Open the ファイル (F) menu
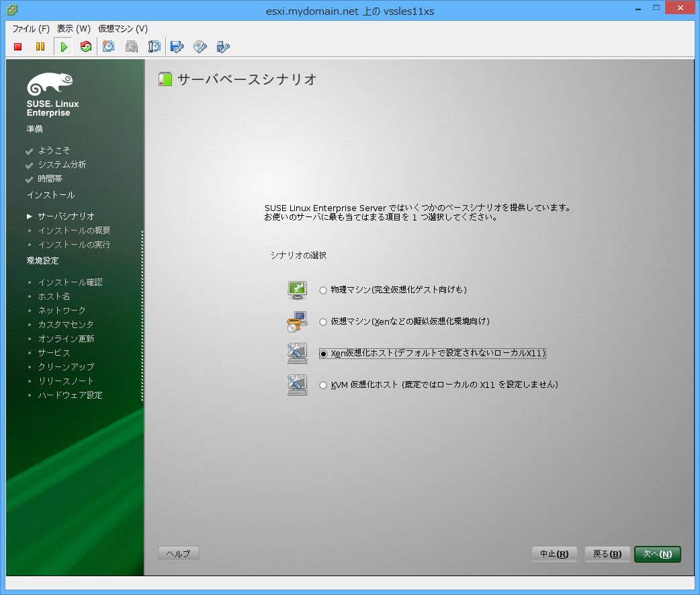700x595 pixels. click(31, 29)
